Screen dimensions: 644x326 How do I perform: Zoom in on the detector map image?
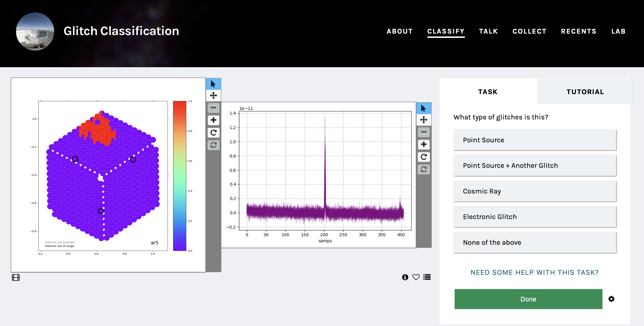point(213,120)
